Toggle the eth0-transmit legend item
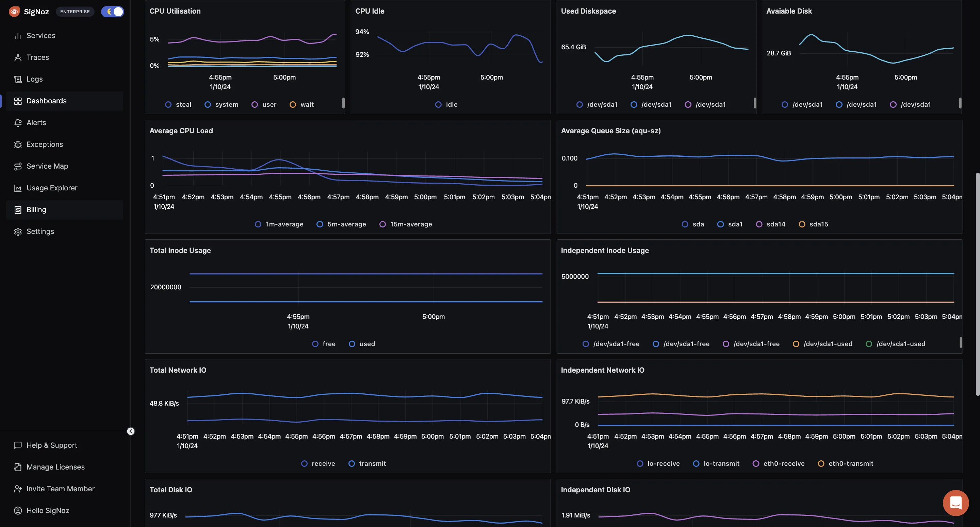 [846, 464]
